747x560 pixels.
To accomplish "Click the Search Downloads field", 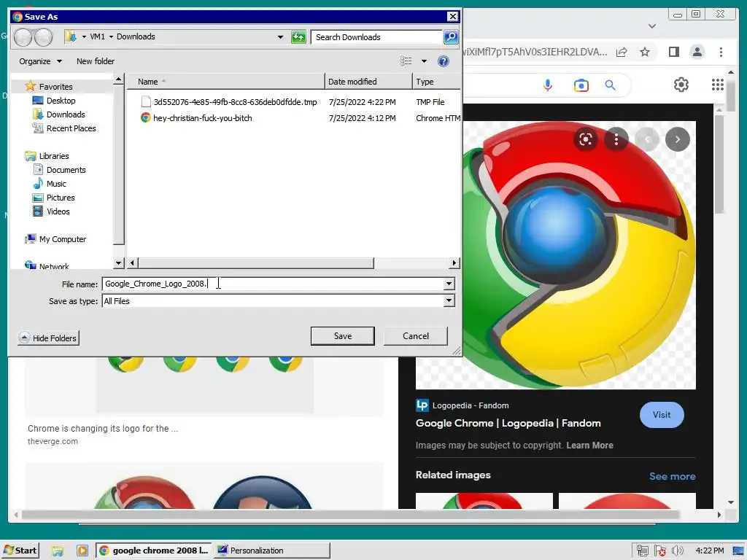I will tap(376, 37).
